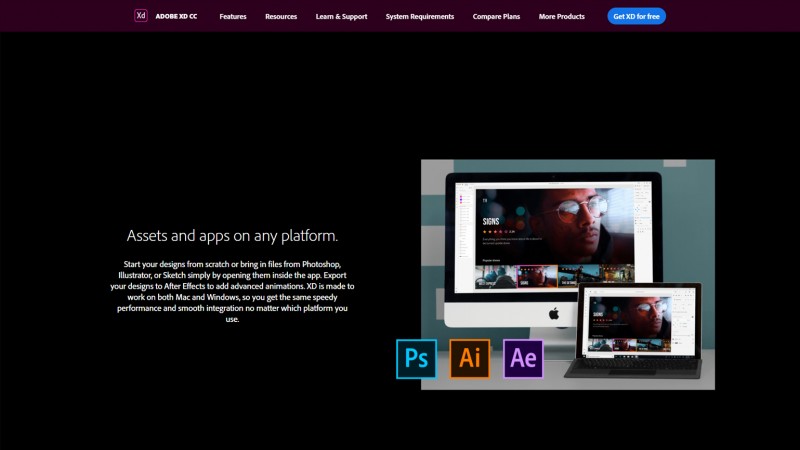
Task: Open System Requirements page
Action: 419,16
